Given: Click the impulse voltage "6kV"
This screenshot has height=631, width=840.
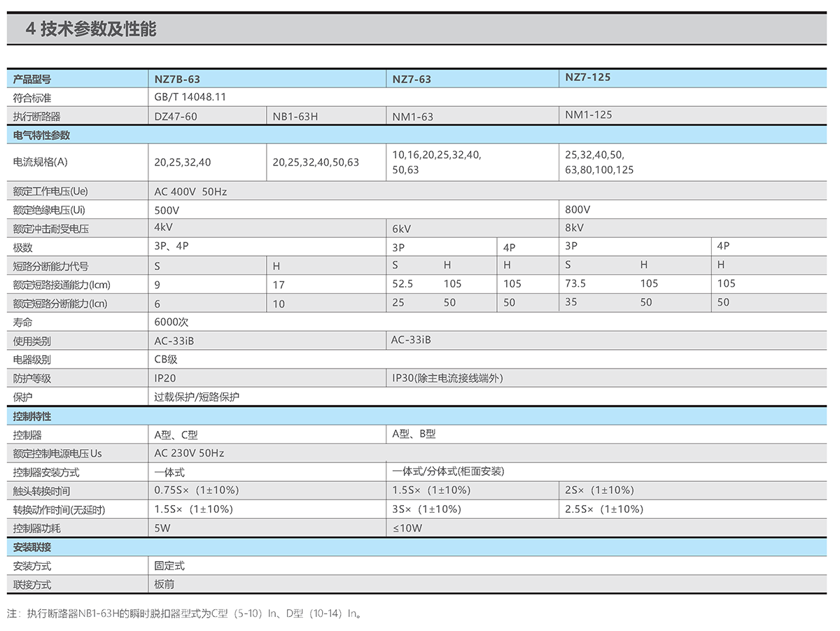Looking at the screenshot, I should click(x=402, y=229).
